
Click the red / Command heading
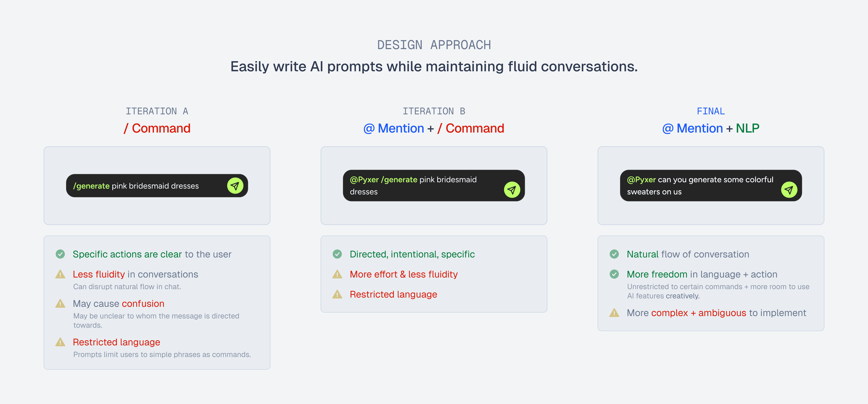(157, 128)
